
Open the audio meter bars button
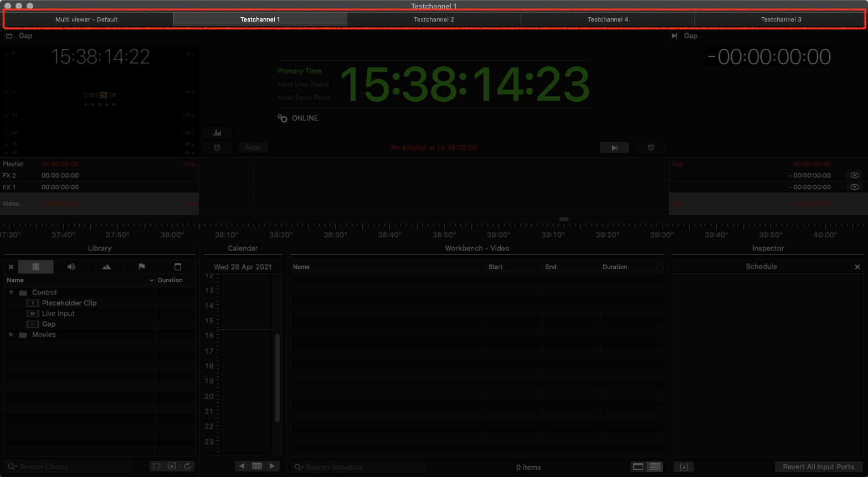pyautogui.click(x=217, y=133)
